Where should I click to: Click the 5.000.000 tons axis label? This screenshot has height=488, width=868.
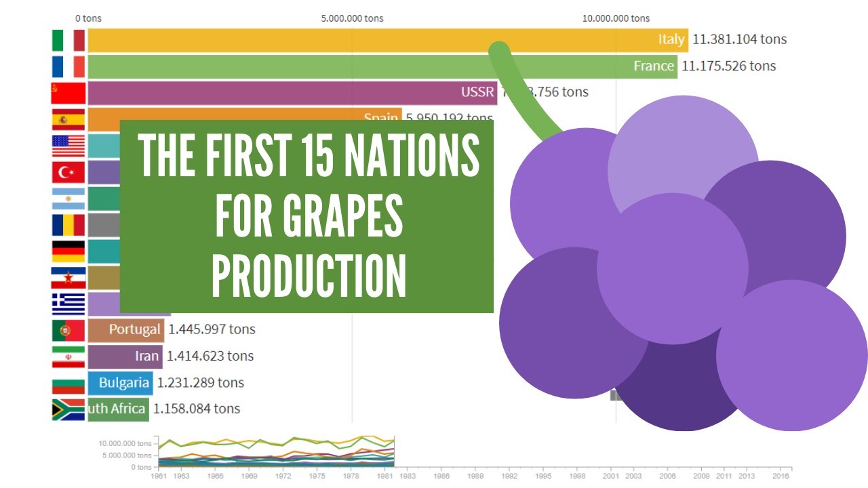coord(352,18)
